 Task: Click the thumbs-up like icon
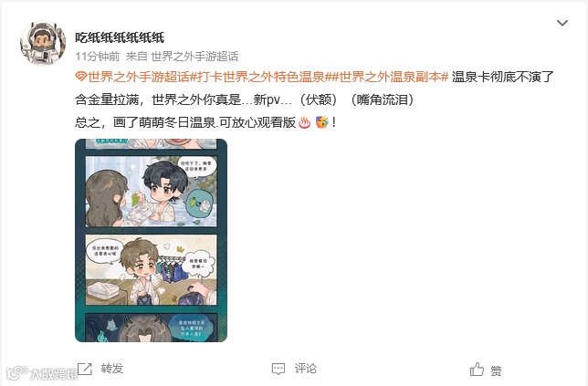(477, 370)
